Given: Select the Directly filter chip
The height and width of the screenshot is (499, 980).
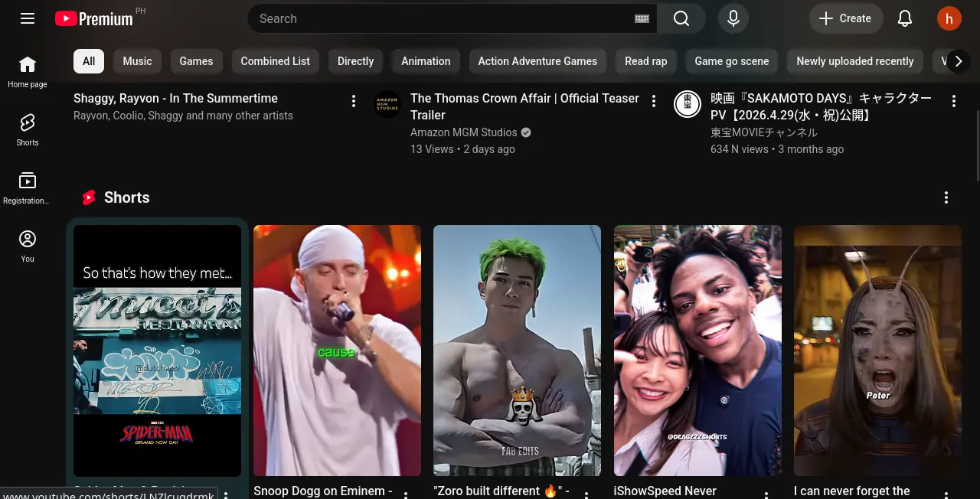Looking at the screenshot, I should [356, 61].
